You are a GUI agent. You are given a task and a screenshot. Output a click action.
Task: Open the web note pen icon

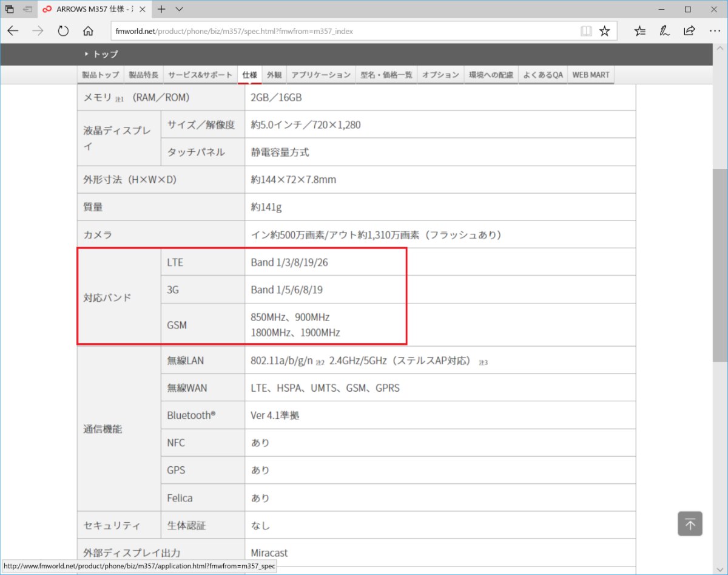pos(665,31)
